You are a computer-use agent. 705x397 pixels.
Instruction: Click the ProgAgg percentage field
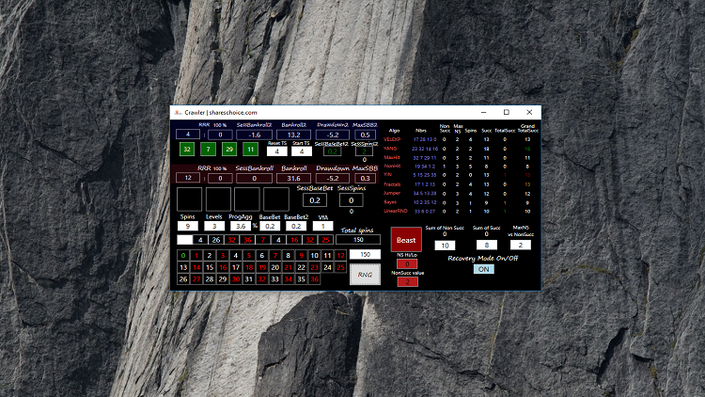tap(241, 226)
